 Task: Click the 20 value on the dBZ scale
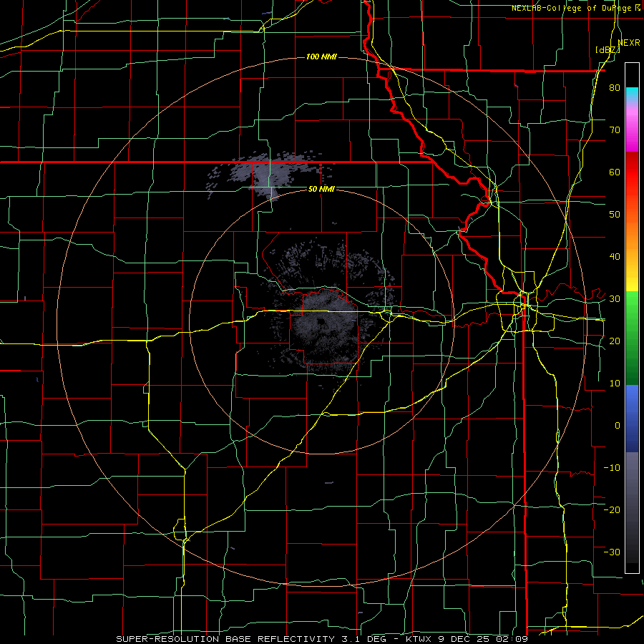pyautogui.click(x=615, y=341)
